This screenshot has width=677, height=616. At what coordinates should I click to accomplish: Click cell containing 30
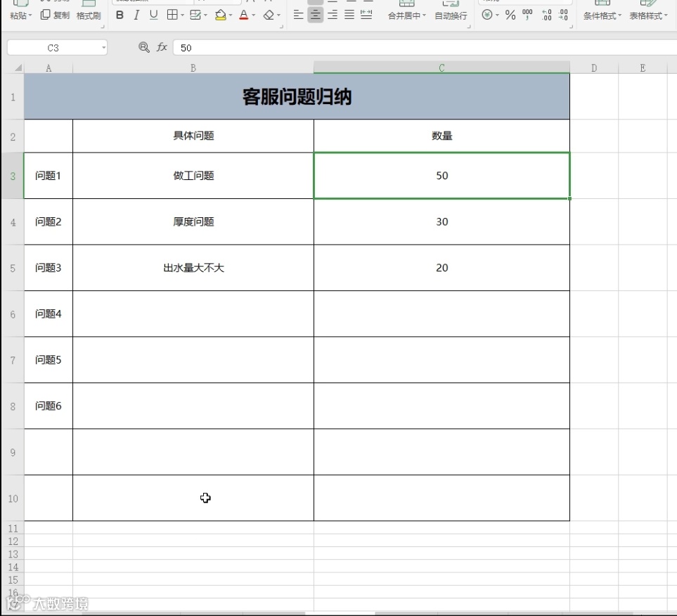(x=441, y=222)
